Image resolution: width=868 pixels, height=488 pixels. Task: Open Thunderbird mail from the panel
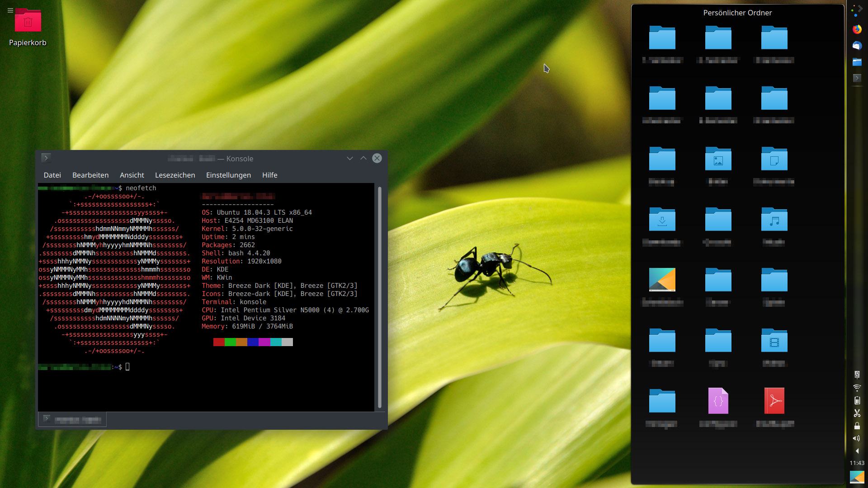tap(857, 46)
